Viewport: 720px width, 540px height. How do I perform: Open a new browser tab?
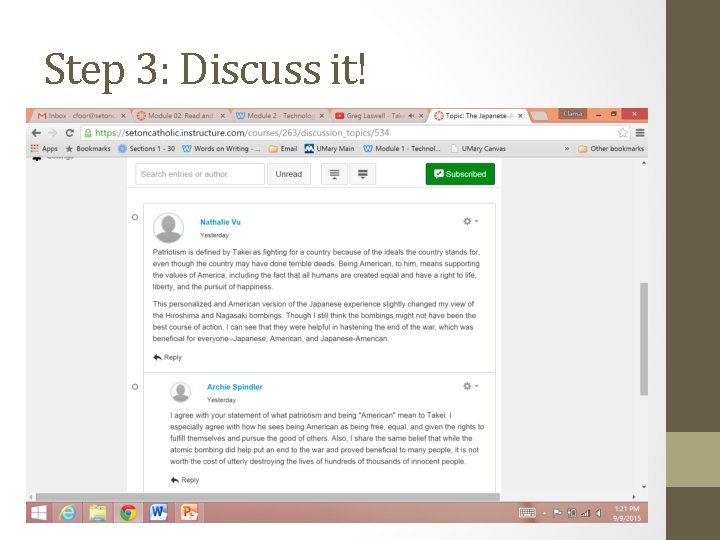pyautogui.click(x=540, y=116)
